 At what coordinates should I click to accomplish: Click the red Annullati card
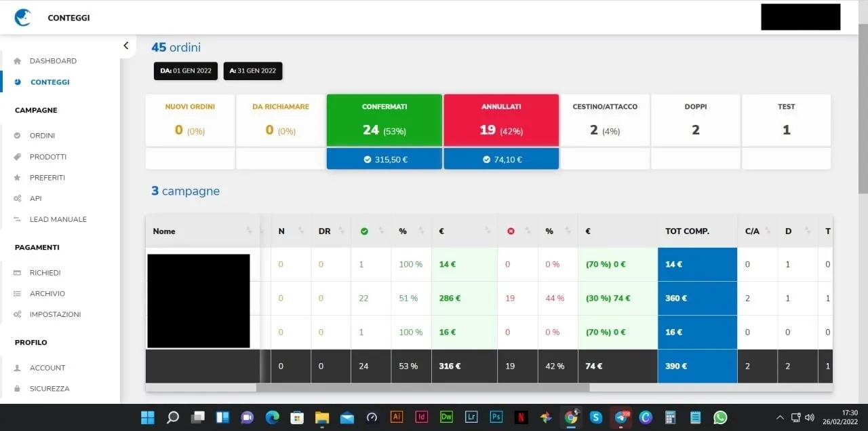click(x=501, y=120)
